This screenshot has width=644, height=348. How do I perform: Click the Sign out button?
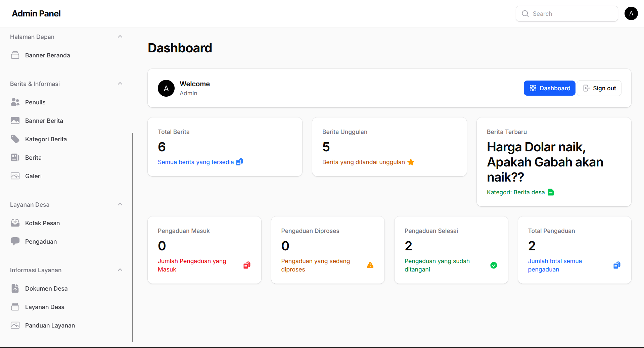(x=599, y=88)
